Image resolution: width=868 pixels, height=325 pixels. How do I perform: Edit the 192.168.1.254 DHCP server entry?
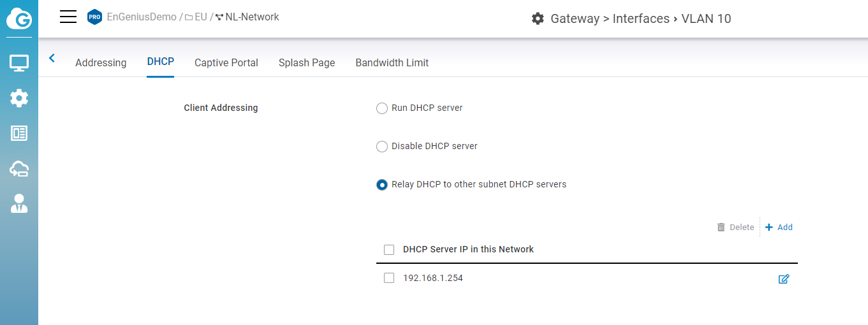[x=784, y=278]
